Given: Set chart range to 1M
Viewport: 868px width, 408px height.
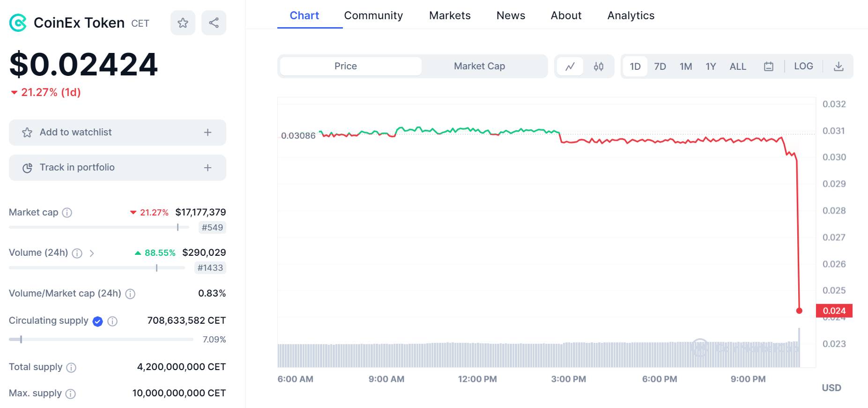Looking at the screenshot, I should click(x=686, y=66).
